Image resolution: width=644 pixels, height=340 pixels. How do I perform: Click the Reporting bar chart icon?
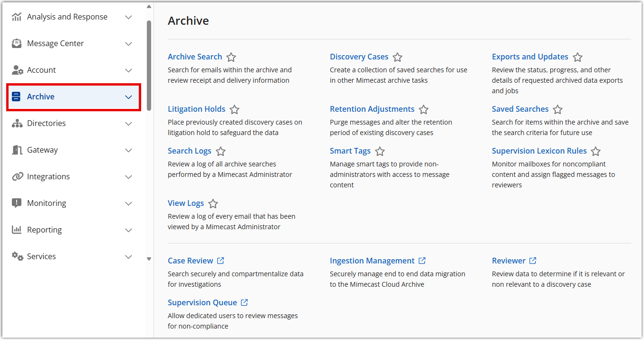pyautogui.click(x=17, y=230)
